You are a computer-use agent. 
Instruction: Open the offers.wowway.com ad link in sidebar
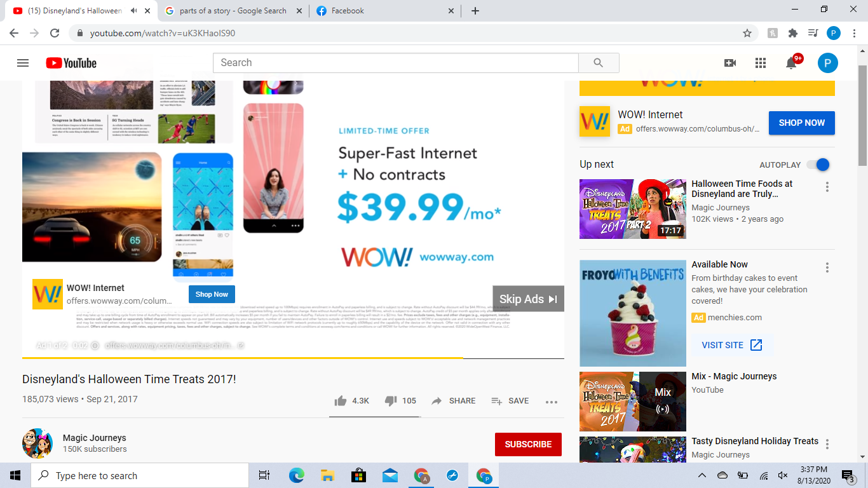[698, 128]
